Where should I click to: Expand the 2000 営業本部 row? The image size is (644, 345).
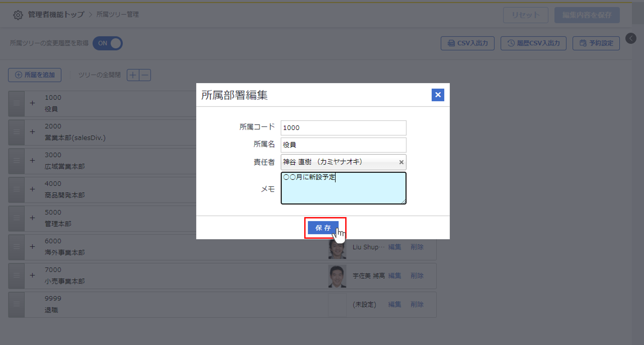click(33, 132)
